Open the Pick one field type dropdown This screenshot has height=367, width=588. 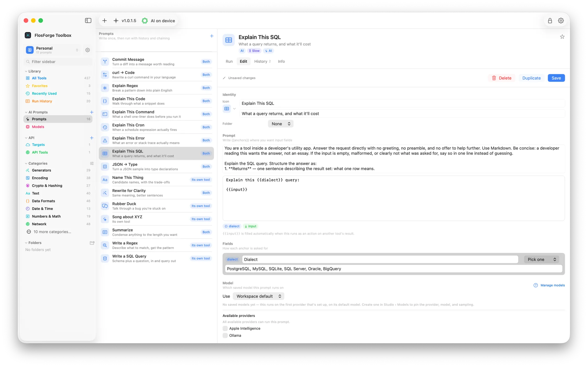541,259
